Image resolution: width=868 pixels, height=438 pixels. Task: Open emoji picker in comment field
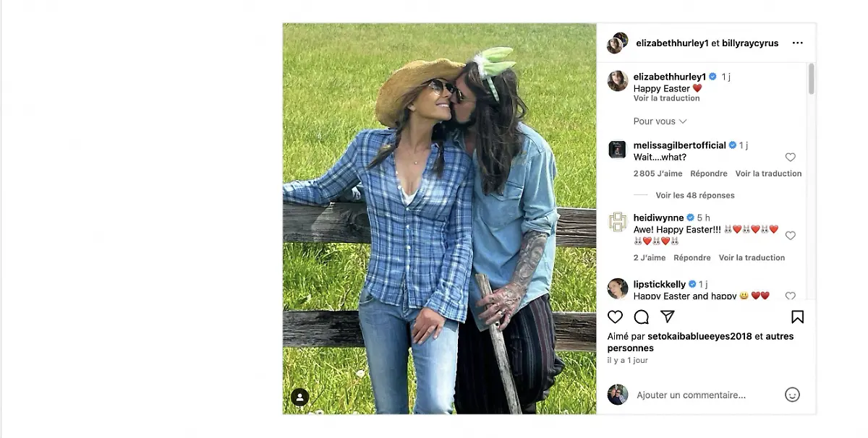[x=792, y=395]
